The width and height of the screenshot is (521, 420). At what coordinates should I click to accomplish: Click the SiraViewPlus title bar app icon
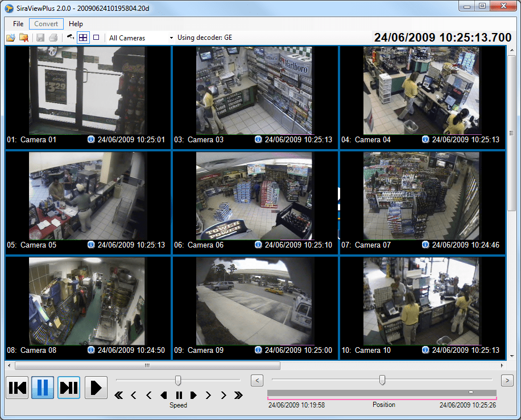point(9,9)
